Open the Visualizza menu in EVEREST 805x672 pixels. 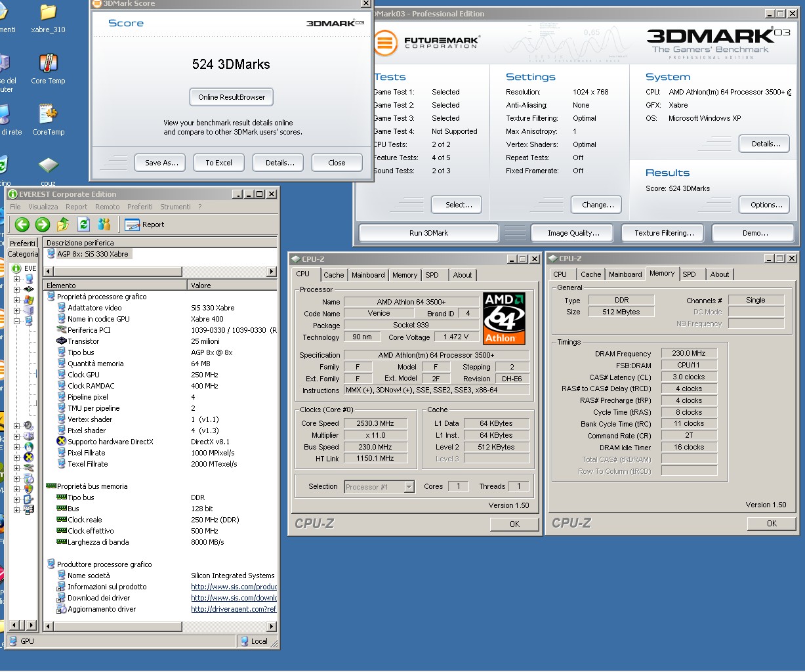coord(43,207)
